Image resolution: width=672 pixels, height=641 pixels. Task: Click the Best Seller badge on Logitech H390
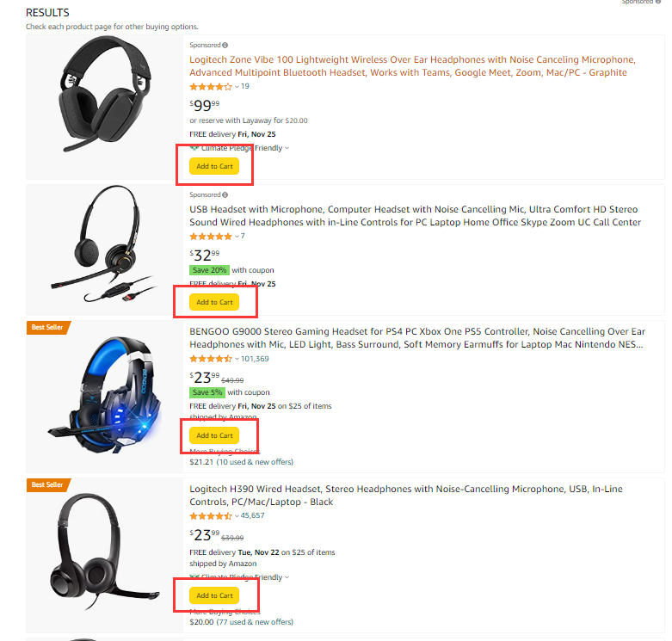coord(48,484)
